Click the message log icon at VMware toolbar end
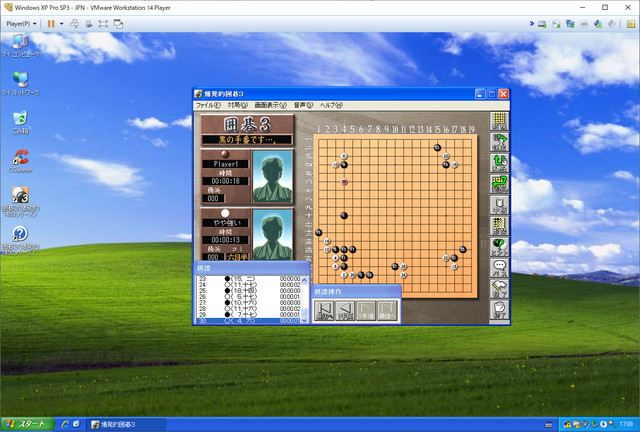The image size is (640, 432). (631, 24)
